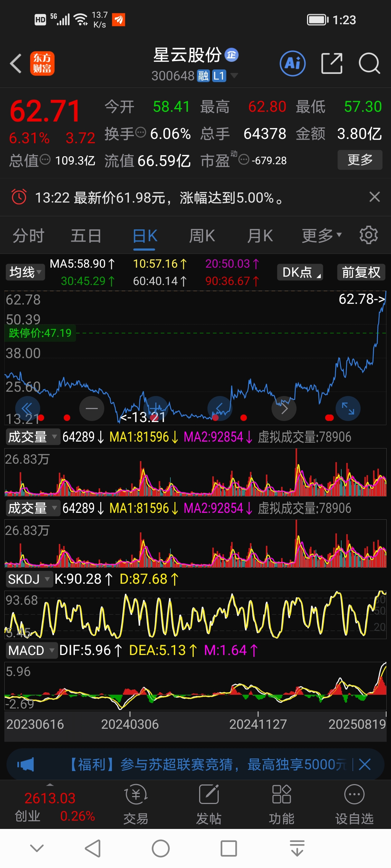The height and width of the screenshot is (868, 391).
Task: Open the SKDJ indicator dropdown
Action: click(29, 579)
